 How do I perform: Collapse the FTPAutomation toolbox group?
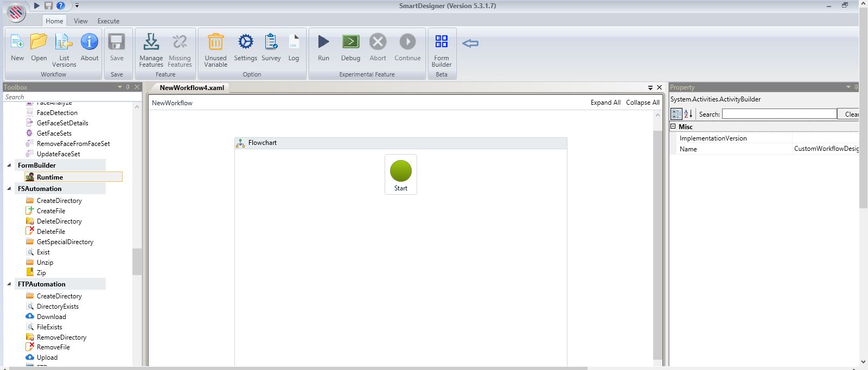coord(9,284)
